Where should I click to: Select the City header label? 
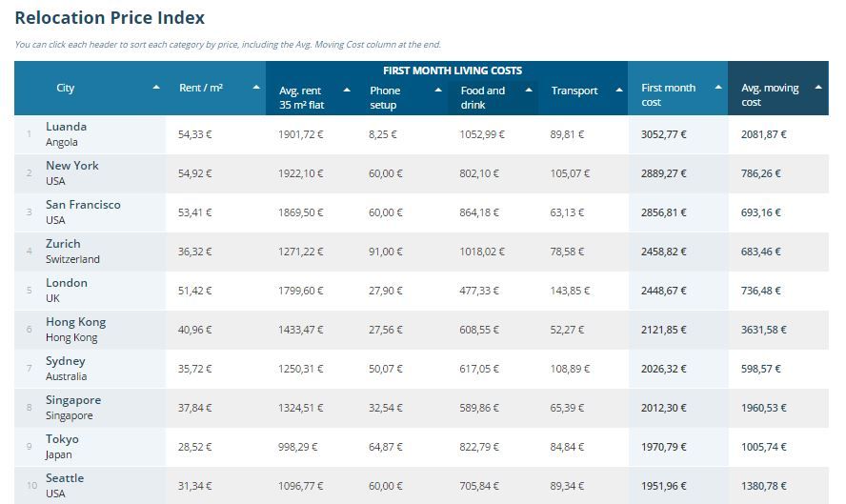click(65, 88)
